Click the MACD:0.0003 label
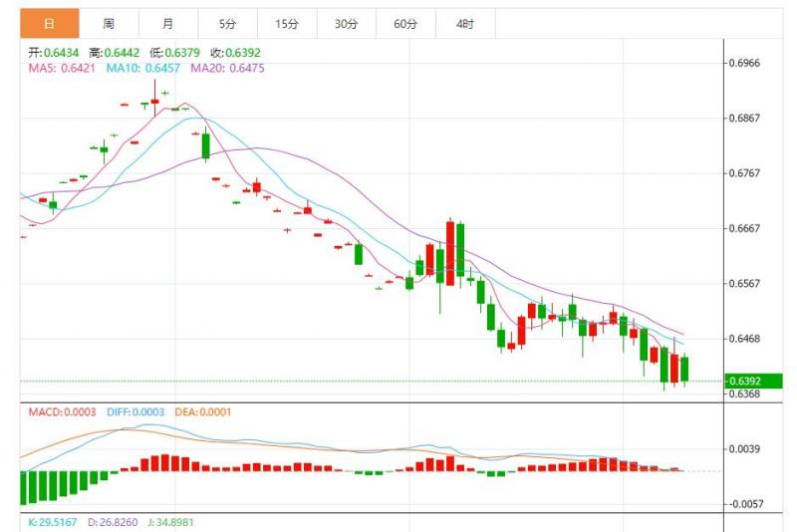797x532 pixels. (62, 412)
